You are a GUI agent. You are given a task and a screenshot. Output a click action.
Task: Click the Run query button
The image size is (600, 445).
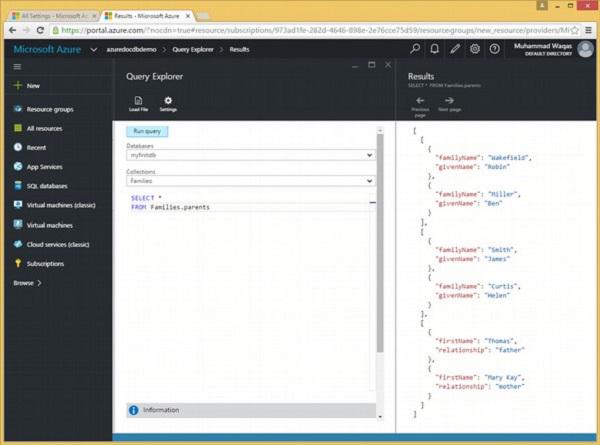[x=148, y=131]
